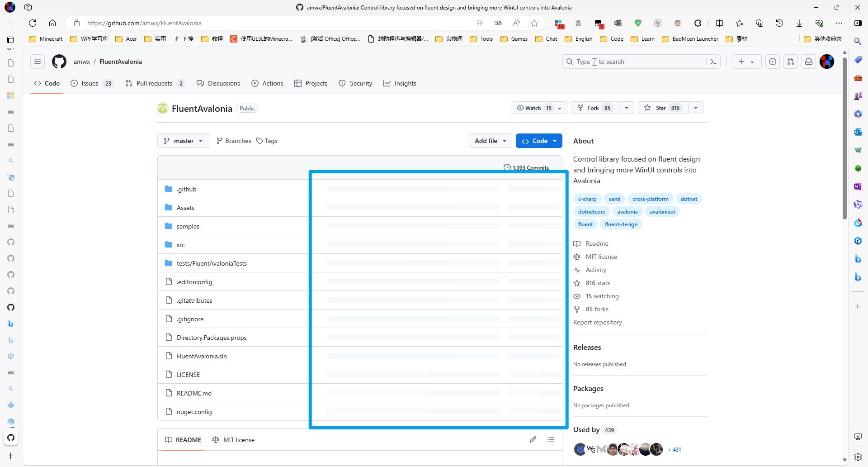
Task: Open the src folder
Action: pos(180,245)
